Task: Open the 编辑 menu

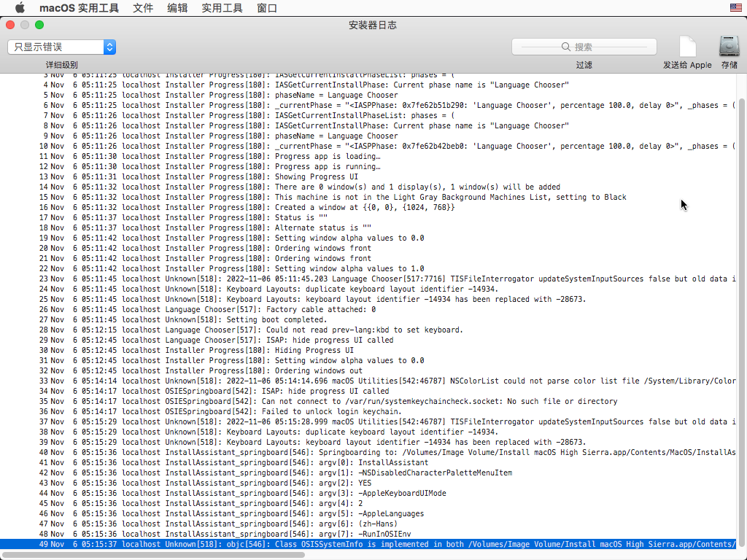Action: 177,8
